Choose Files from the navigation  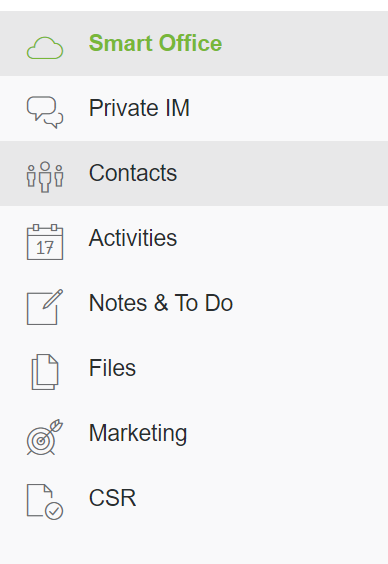click(x=112, y=368)
